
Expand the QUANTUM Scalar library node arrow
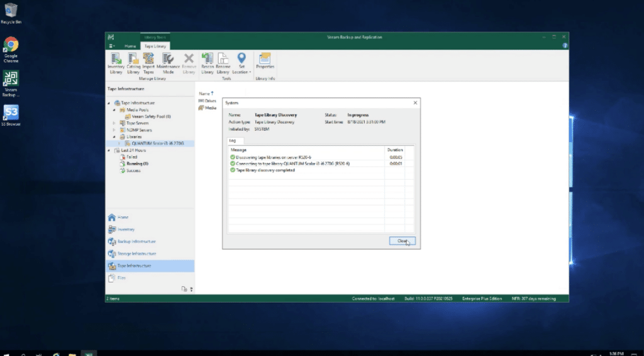(119, 143)
